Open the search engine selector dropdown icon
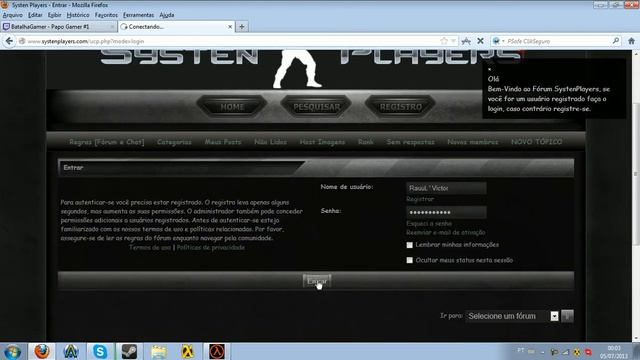 (x=498, y=41)
